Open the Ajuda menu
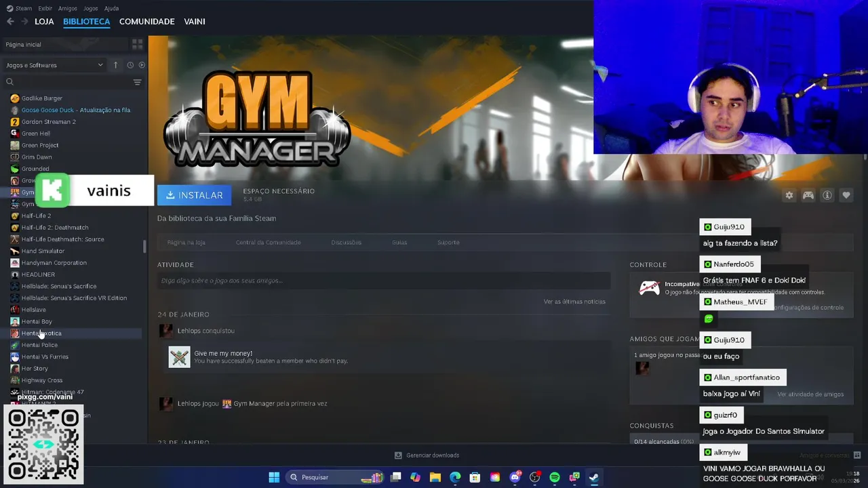 (112, 8)
